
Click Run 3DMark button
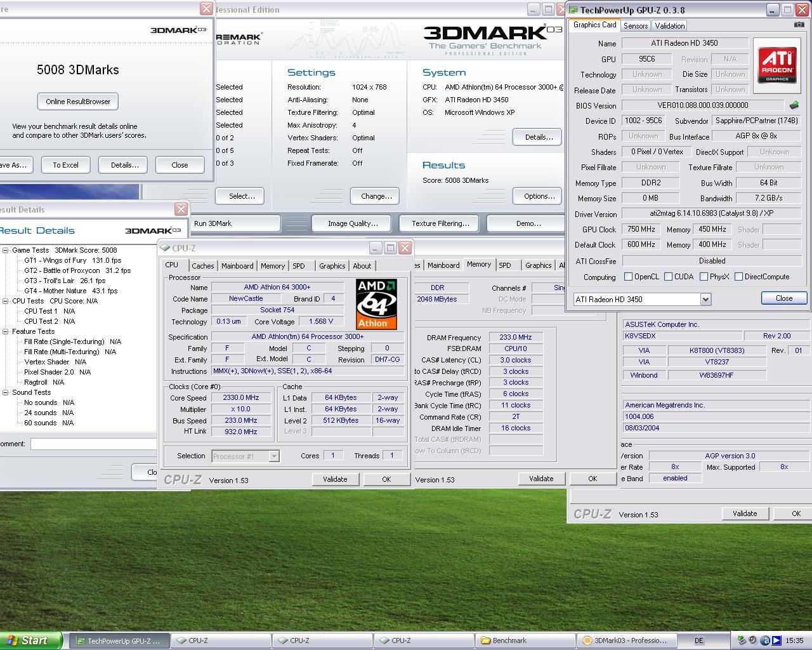point(235,223)
